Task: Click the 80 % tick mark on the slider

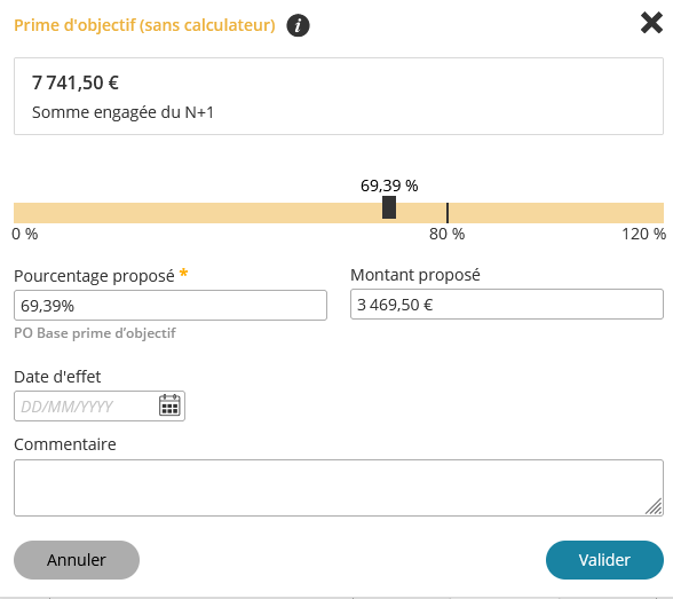Action: [x=447, y=212]
